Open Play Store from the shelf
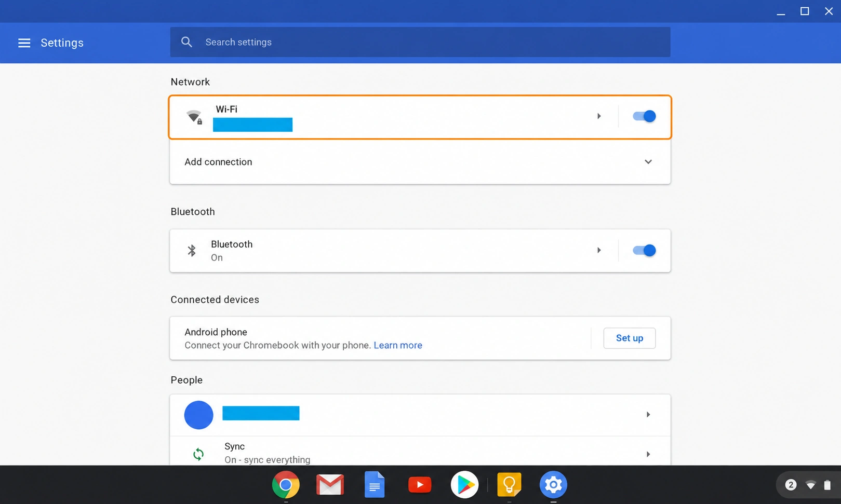Screen dimensions: 841x504 464,485
